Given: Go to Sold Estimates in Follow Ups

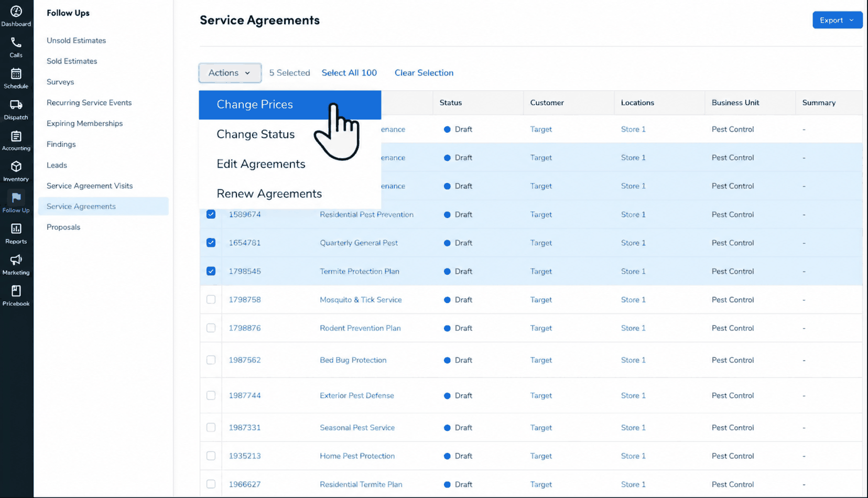Looking at the screenshot, I should tap(72, 61).
